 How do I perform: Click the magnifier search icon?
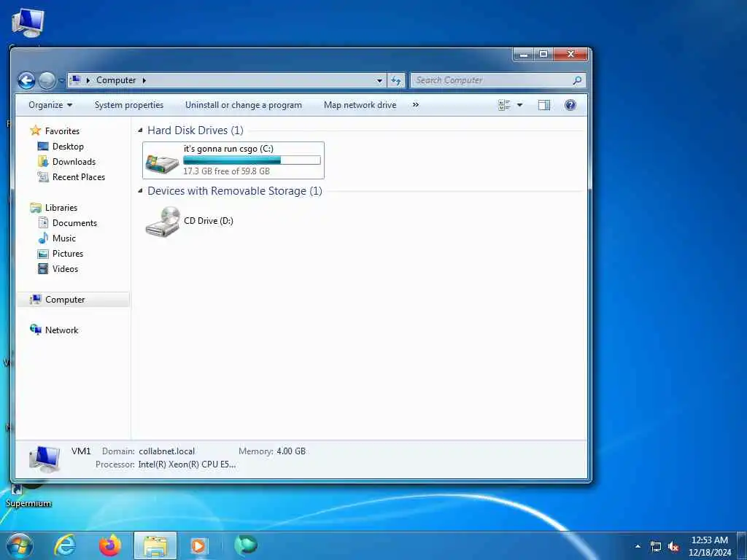577,80
